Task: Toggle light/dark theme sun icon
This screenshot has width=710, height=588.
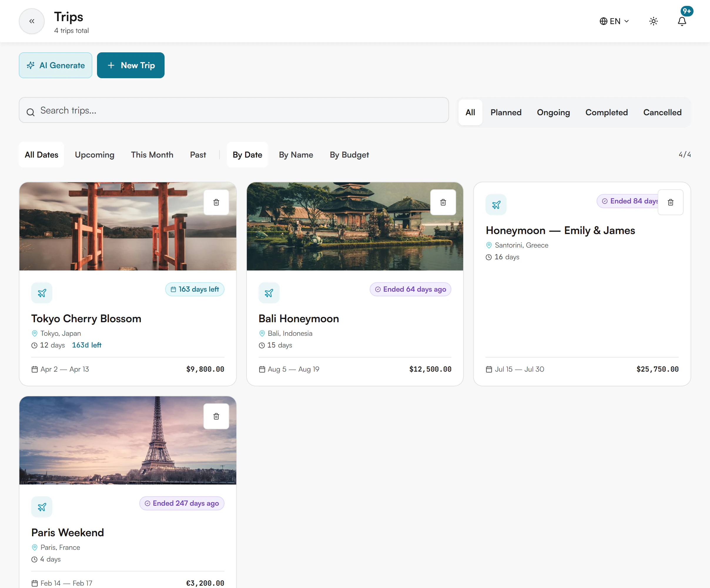Action: click(x=654, y=21)
